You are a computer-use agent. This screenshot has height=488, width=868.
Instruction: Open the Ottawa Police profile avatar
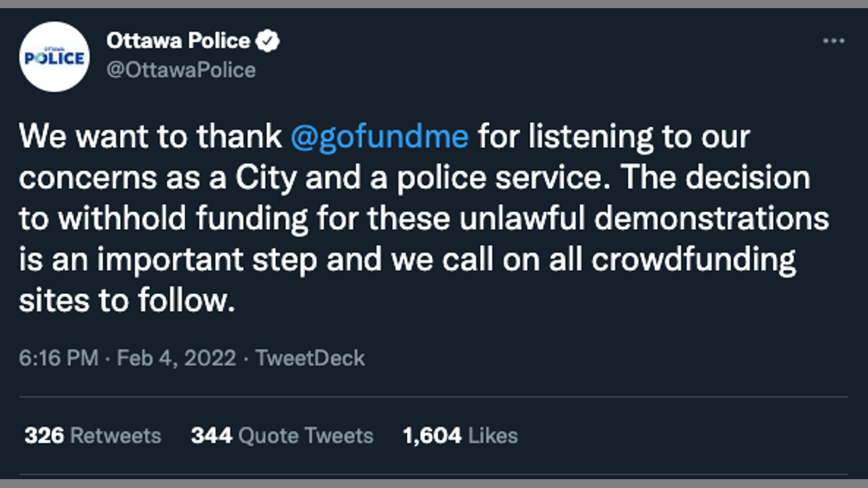click(54, 57)
